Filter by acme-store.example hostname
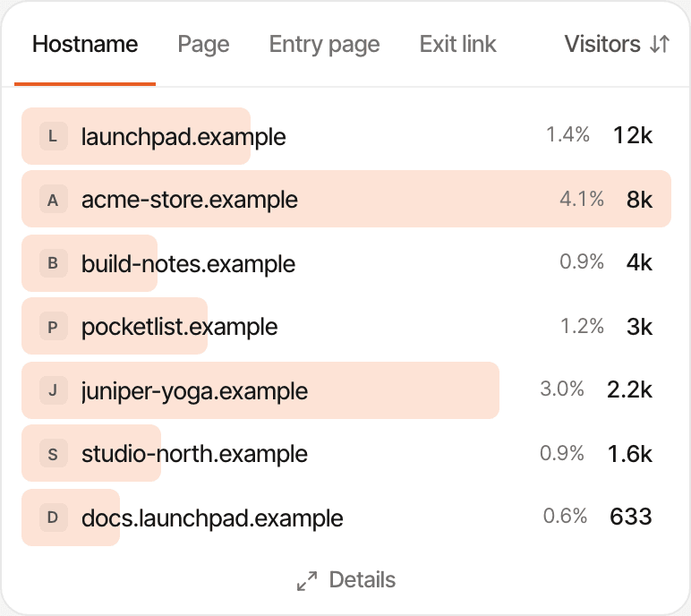The height and width of the screenshot is (616, 691). pos(190,200)
